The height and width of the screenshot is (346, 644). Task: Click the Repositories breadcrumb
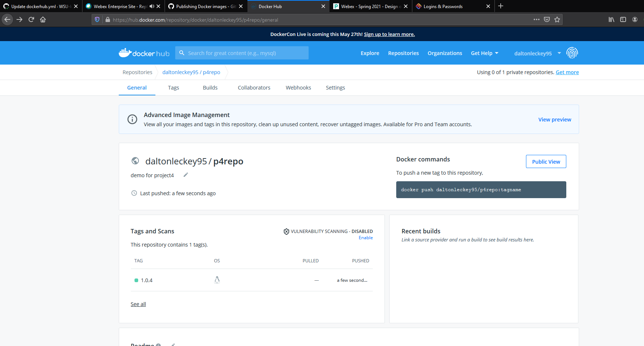pos(137,72)
